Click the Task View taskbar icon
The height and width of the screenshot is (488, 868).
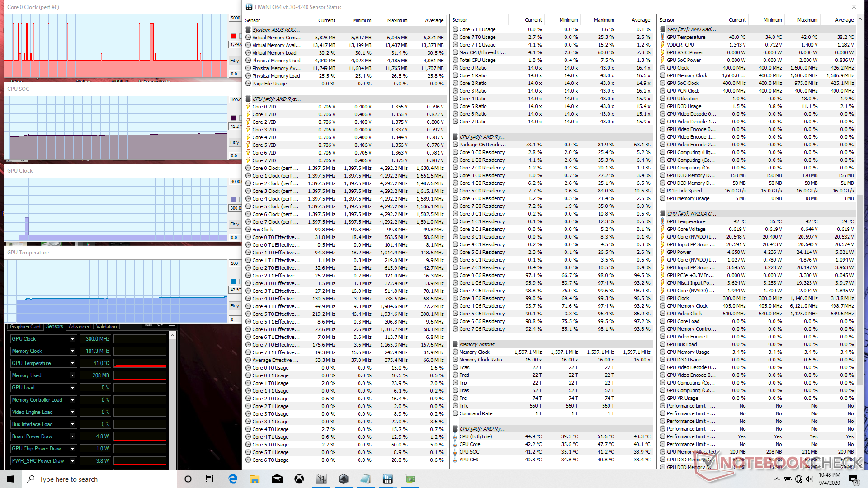coord(210,479)
